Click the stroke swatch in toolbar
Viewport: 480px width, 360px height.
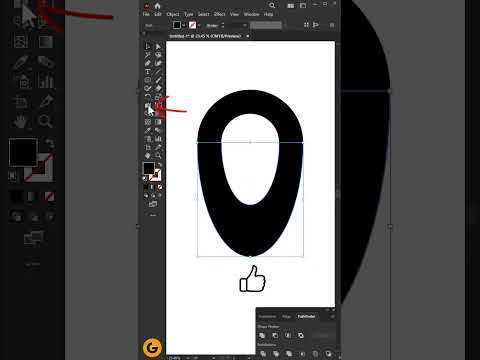[156, 175]
